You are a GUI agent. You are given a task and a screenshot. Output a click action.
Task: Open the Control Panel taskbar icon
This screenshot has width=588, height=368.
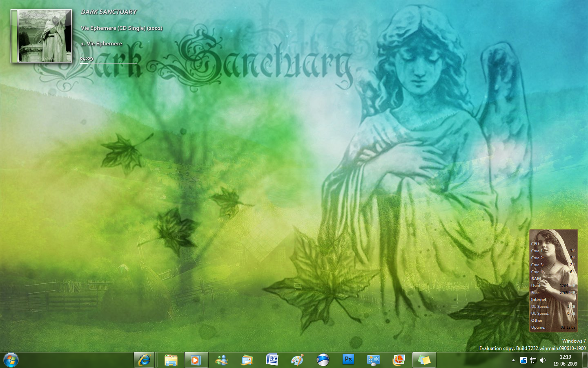[x=374, y=360]
